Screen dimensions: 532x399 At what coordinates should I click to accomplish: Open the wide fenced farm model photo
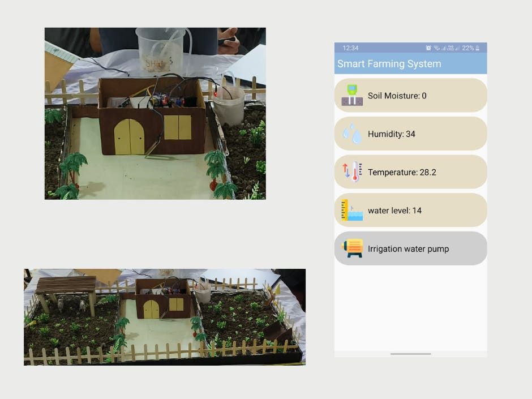[x=165, y=318]
